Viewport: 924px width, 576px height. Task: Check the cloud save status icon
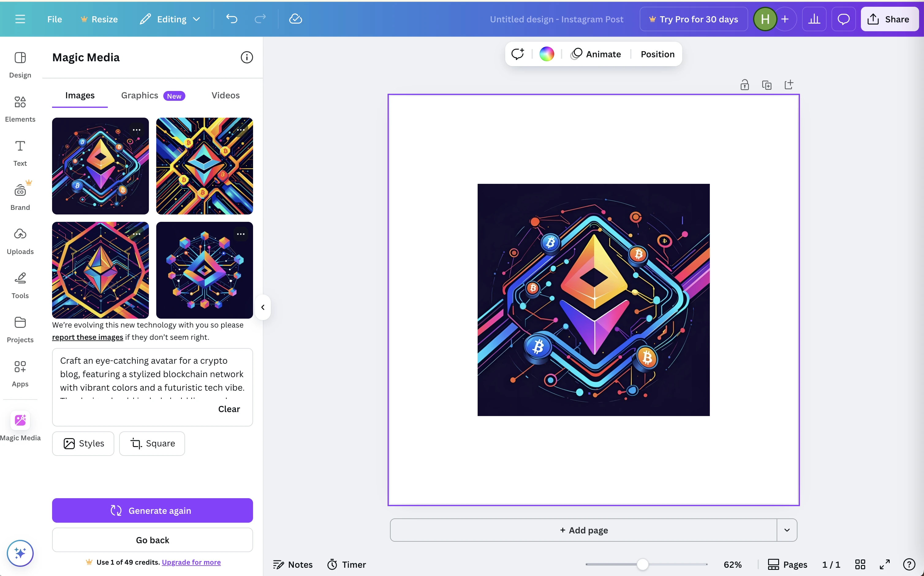tap(296, 19)
